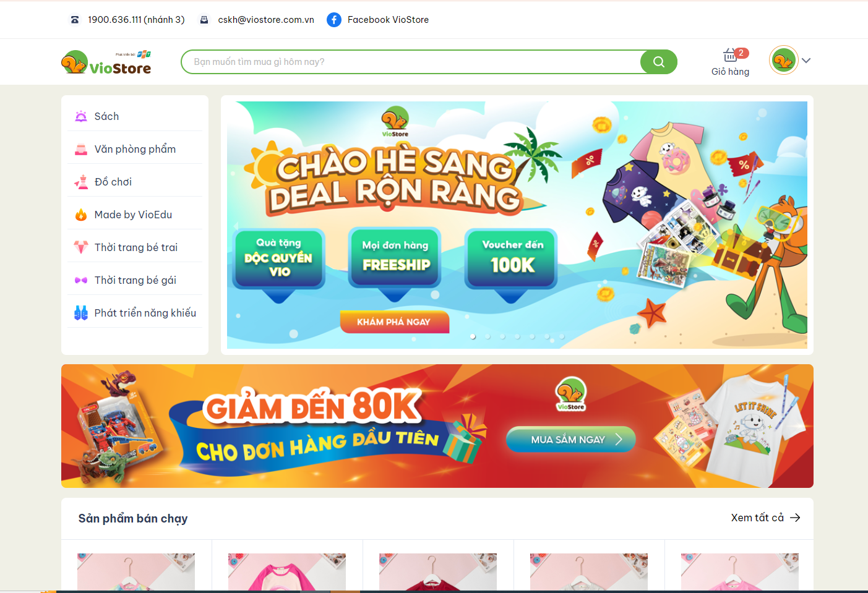This screenshot has width=868, height=593.
Task: Click the phone icon beside hotline number
Action: (75, 20)
